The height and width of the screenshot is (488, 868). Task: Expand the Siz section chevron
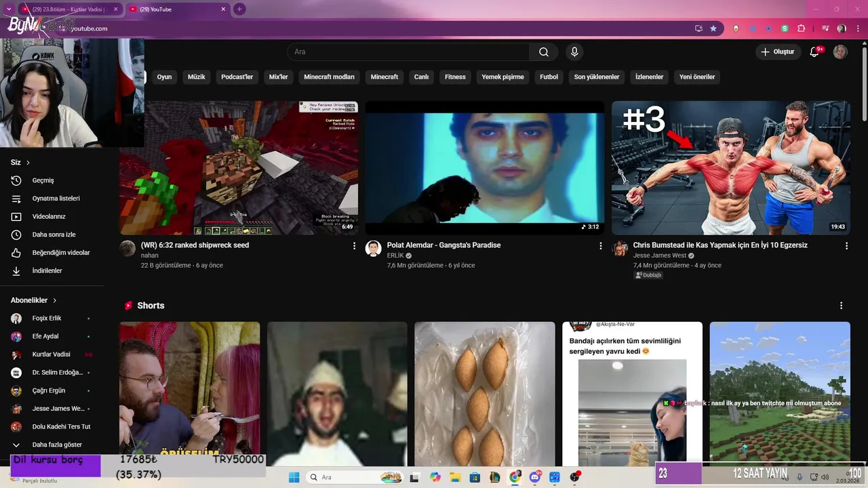pos(28,163)
